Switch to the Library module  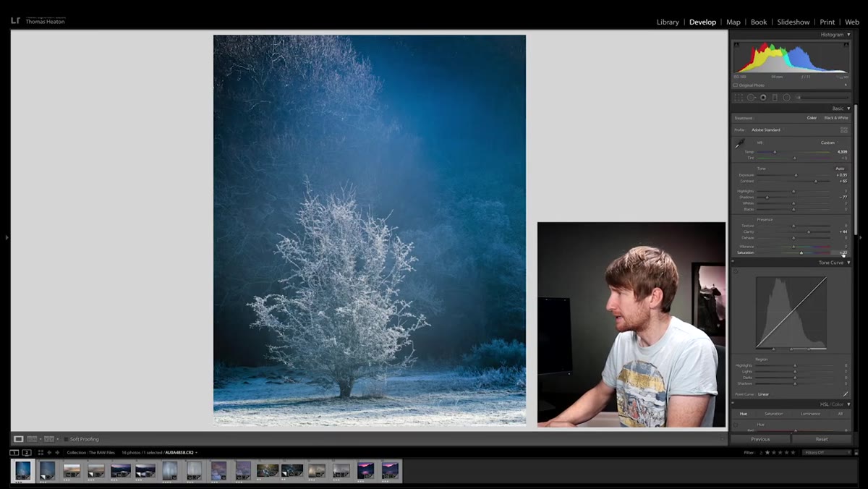coord(668,22)
